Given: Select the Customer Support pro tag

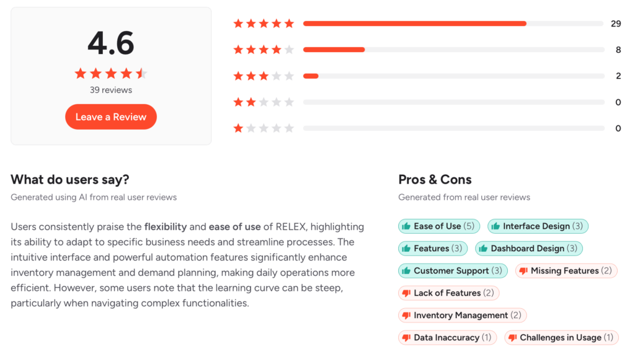Looking at the screenshot, I should tap(453, 270).
